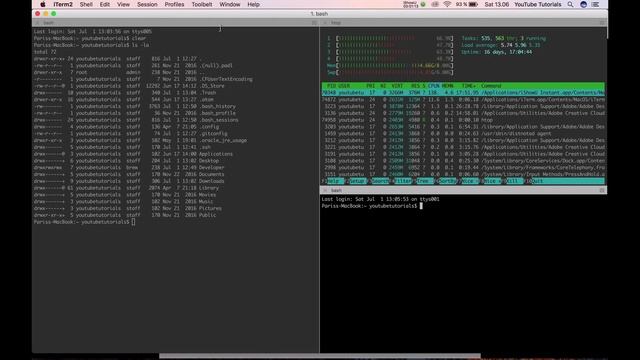Click the .bash_history file entry
Viewport: 640px width, 360px height.
pos(218,107)
